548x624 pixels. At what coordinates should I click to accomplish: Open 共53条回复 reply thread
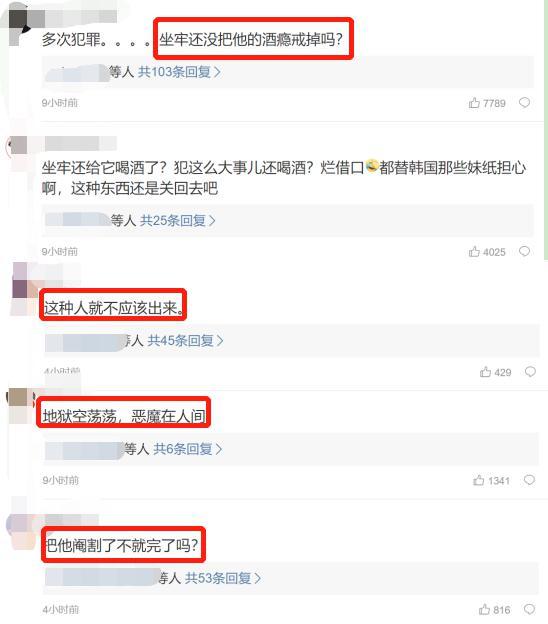tap(223, 578)
